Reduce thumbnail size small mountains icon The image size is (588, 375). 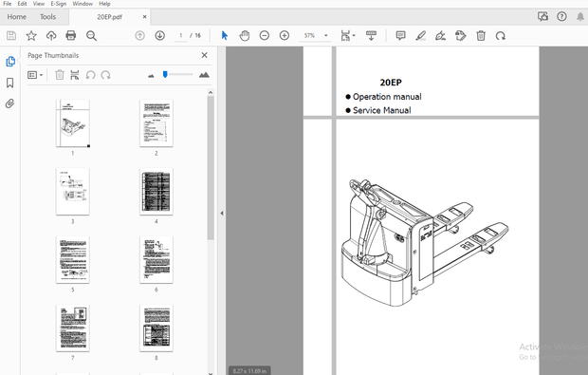[x=151, y=76]
